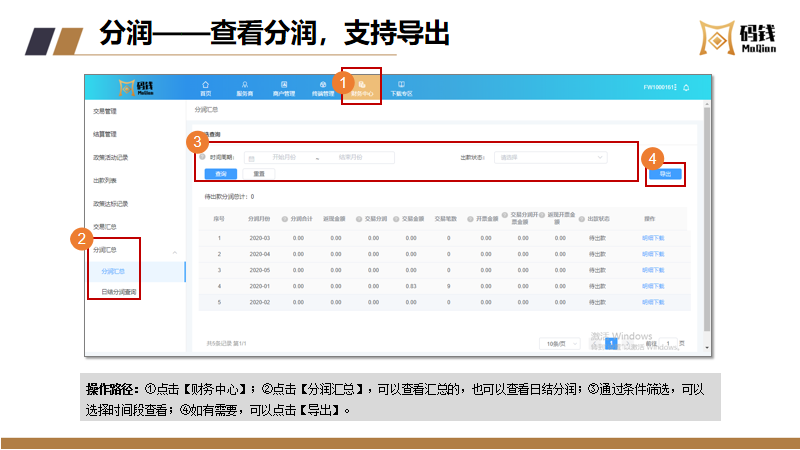Click 明细下载 link for 2020-03 row
The width and height of the screenshot is (800, 450).
(652, 237)
